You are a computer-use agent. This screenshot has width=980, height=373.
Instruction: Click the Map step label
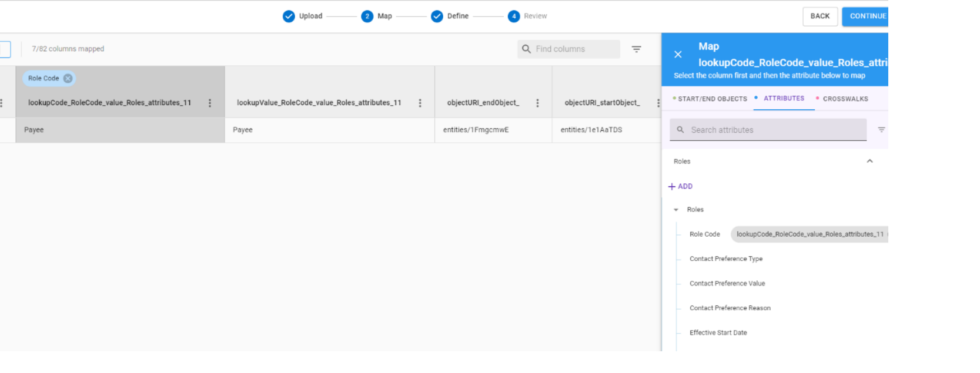(x=384, y=16)
